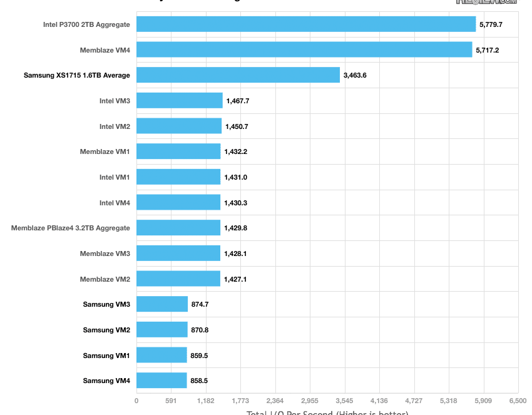This screenshot has width=532, height=415.
Task: Click the "4,727" x-axis tick label
Action: pos(414,401)
